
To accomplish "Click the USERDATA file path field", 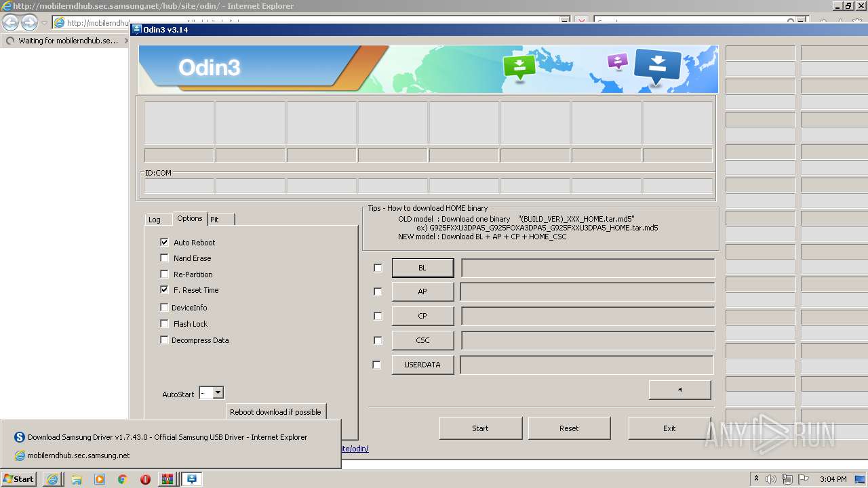I will (588, 365).
